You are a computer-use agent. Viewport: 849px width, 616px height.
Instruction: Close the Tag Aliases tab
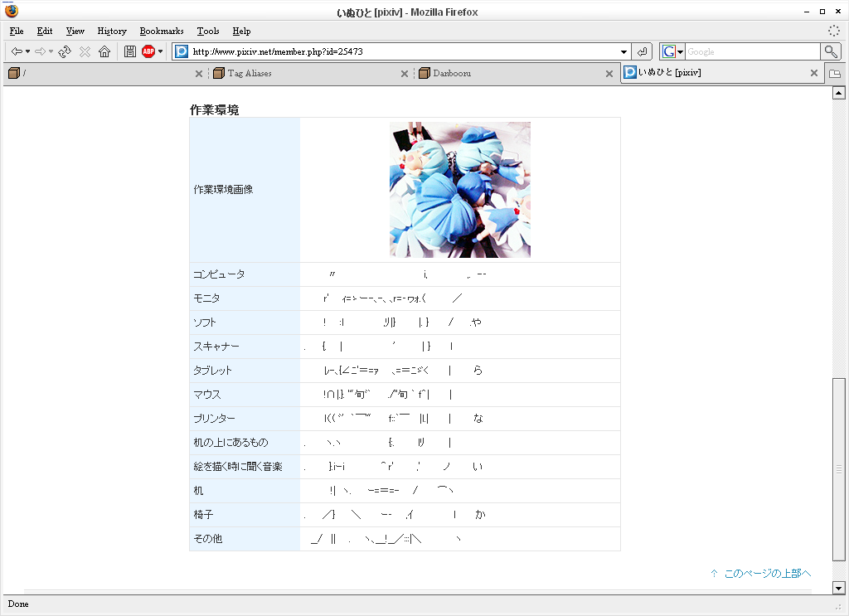(405, 73)
